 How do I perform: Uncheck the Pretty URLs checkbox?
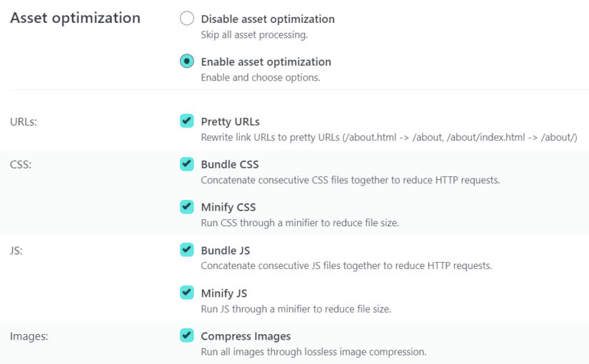(x=186, y=121)
